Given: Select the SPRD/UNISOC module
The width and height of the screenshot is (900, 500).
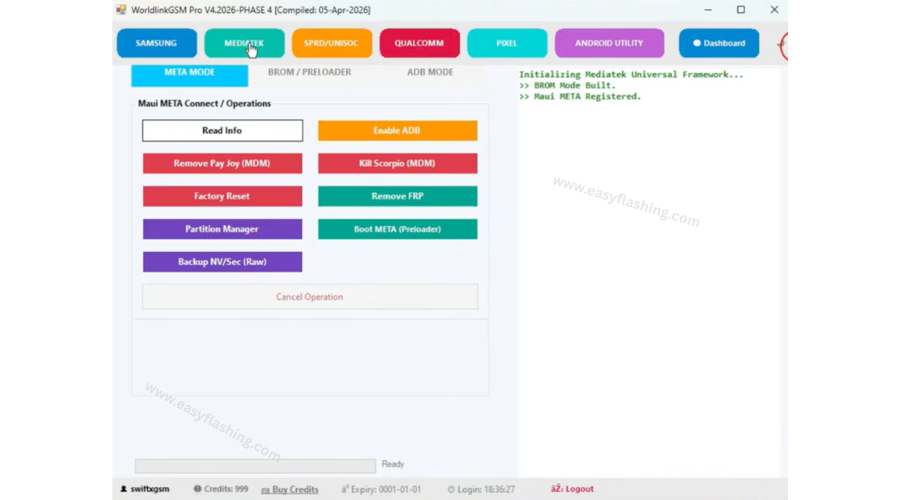Looking at the screenshot, I should tap(332, 43).
